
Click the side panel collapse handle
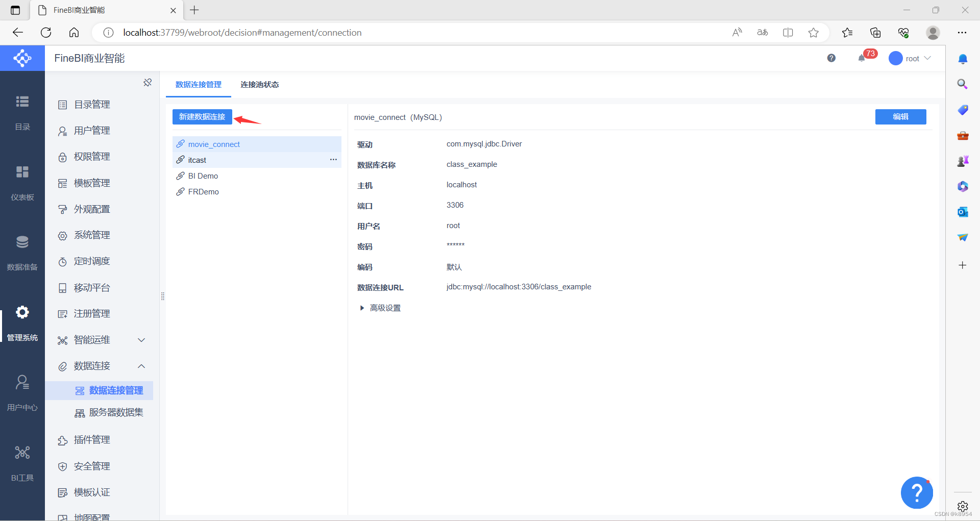click(x=163, y=296)
